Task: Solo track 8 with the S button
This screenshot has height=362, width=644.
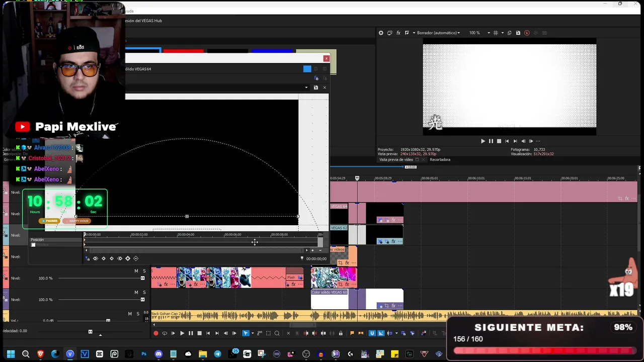Action: pos(144,292)
